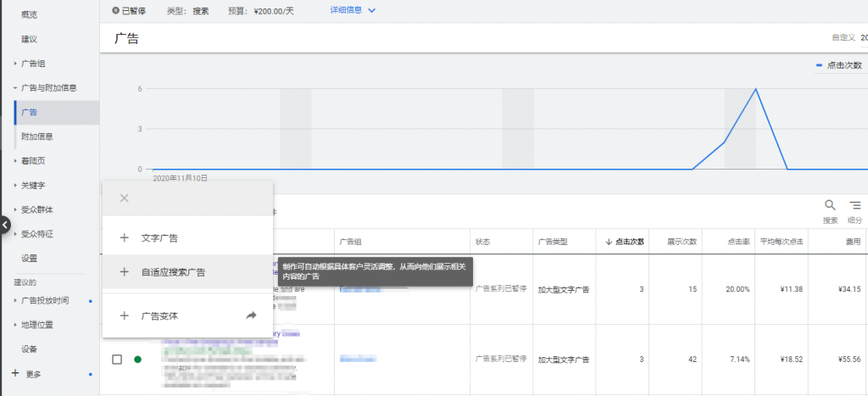
Task: Click the plus icon beside 自适应搜索广告
Action: (124, 272)
